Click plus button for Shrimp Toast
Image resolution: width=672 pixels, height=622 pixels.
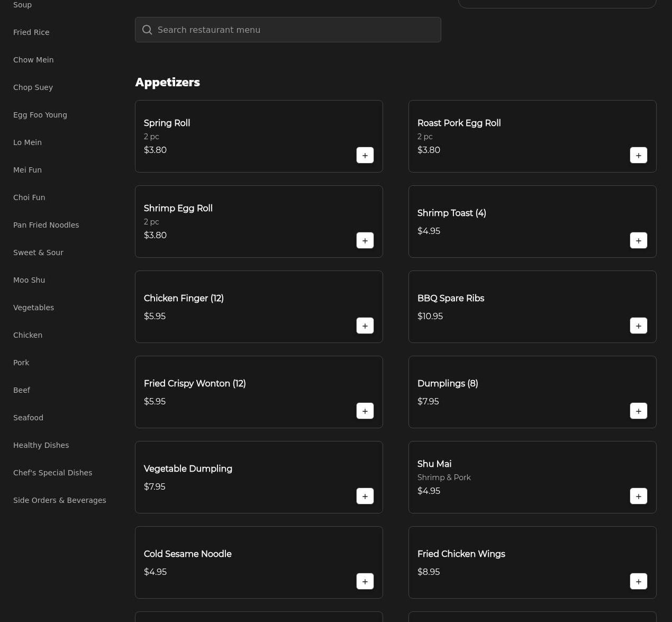638,241
